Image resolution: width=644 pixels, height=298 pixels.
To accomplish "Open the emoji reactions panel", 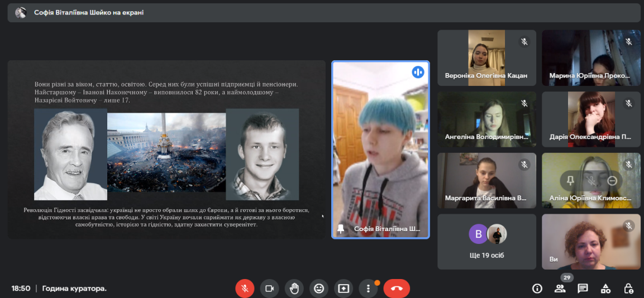I will pos(319,289).
